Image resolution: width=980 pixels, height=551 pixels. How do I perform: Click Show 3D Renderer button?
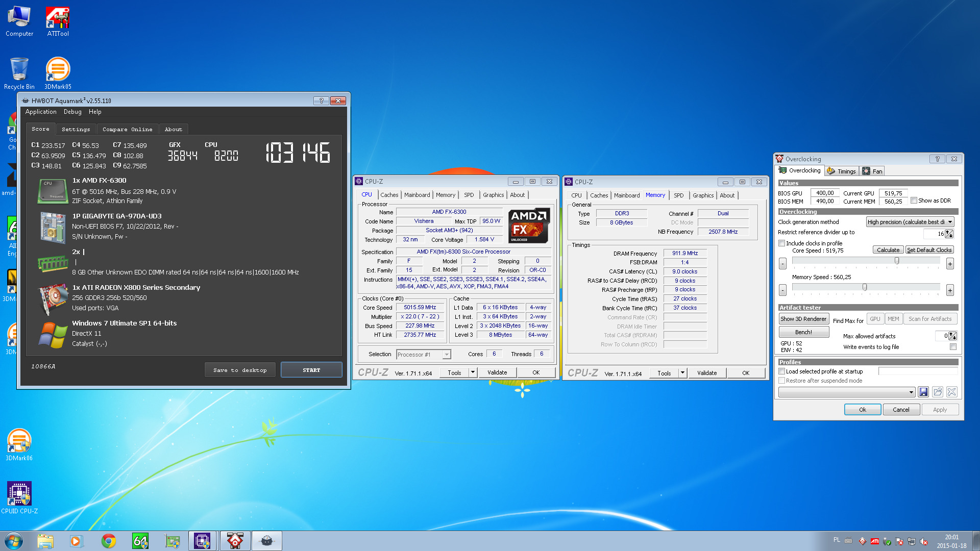tap(803, 319)
